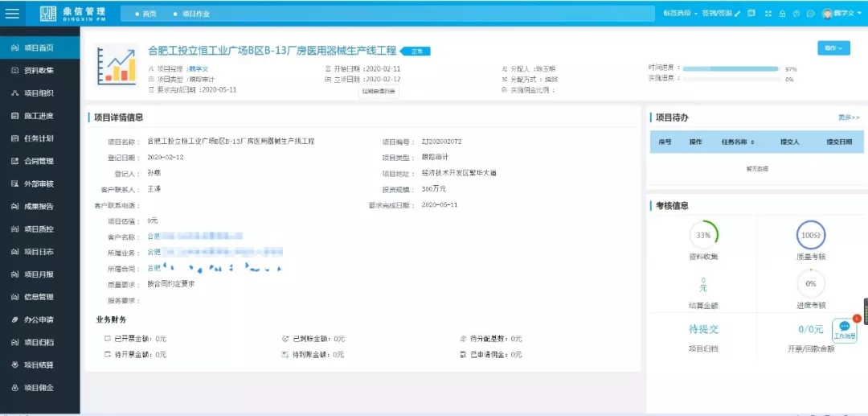
Task: Click the 提交日期 column header
Action: [x=839, y=142]
